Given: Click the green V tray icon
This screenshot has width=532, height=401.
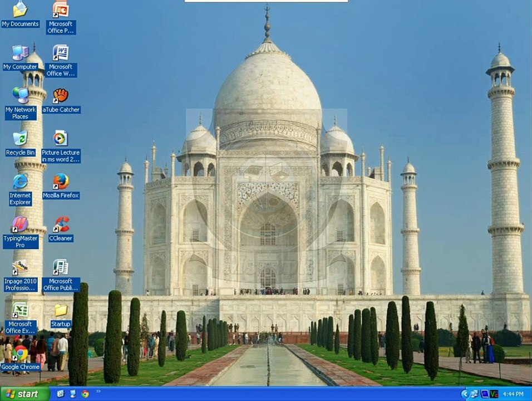Looking at the screenshot, I should (494, 394).
